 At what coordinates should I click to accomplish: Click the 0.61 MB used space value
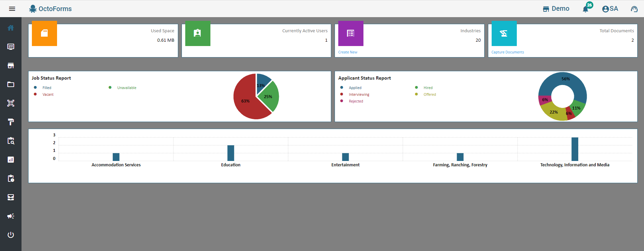(x=166, y=40)
